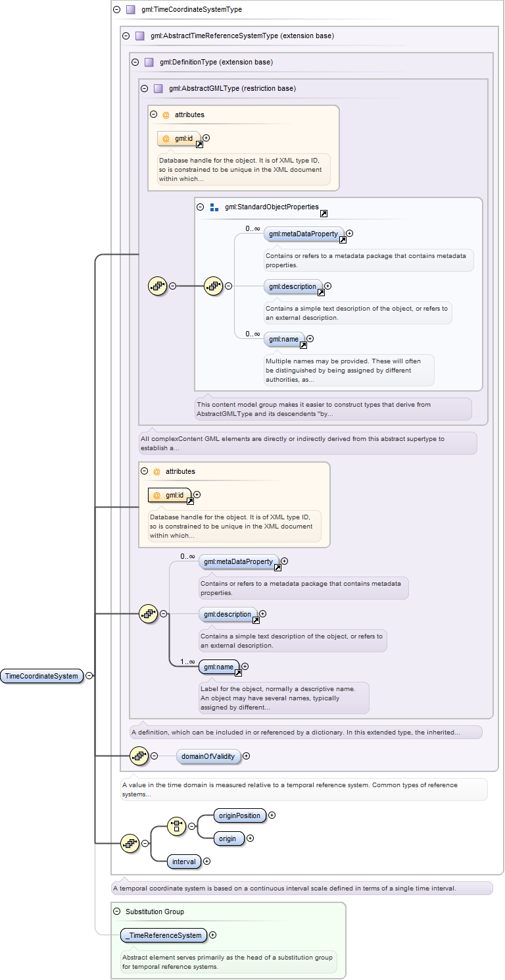The image size is (505, 980).
Task: Click the sequence icon beside 1..∞ gml:name group
Action: tap(149, 614)
